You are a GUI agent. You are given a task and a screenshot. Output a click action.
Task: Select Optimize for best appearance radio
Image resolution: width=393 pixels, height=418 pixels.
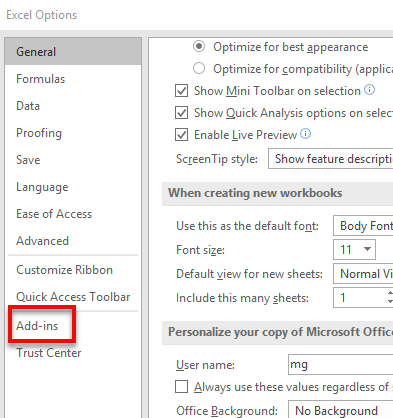pos(199,46)
